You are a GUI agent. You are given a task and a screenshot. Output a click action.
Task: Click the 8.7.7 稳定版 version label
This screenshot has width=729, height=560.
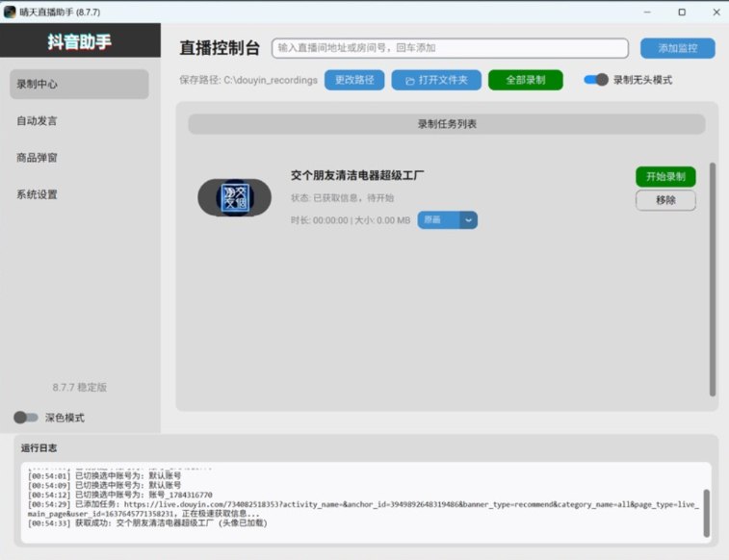(80, 387)
